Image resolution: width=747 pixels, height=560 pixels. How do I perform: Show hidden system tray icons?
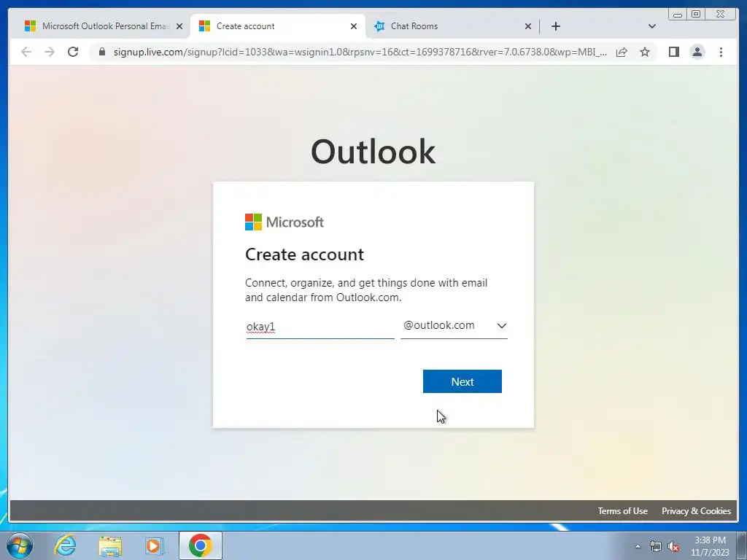coord(638,546)
